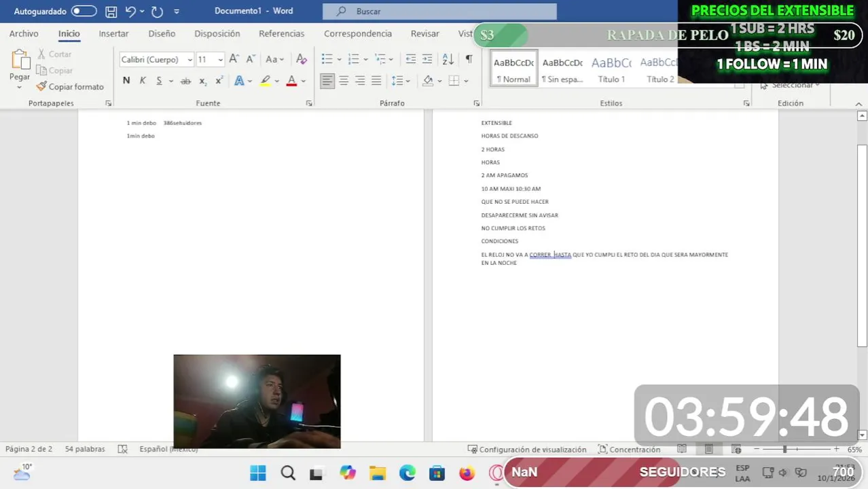Toggle bold (N) formatting

pyautogui.click(x=126, y=81)
